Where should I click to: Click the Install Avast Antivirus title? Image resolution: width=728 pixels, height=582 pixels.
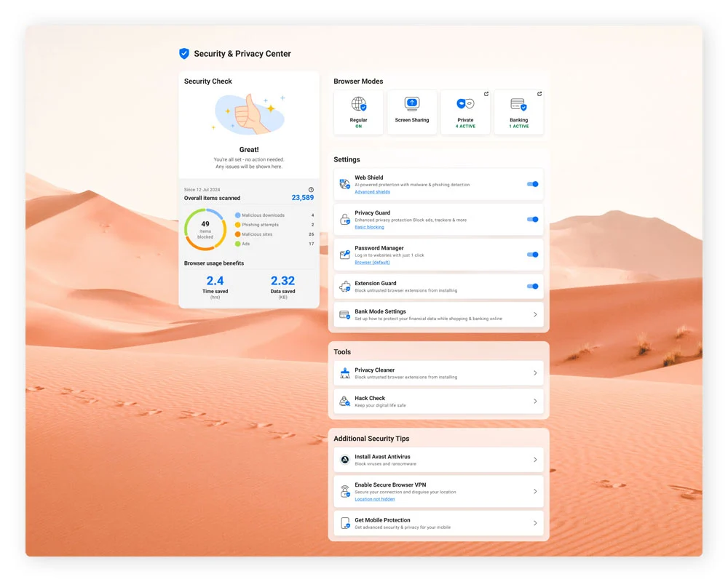383,457
